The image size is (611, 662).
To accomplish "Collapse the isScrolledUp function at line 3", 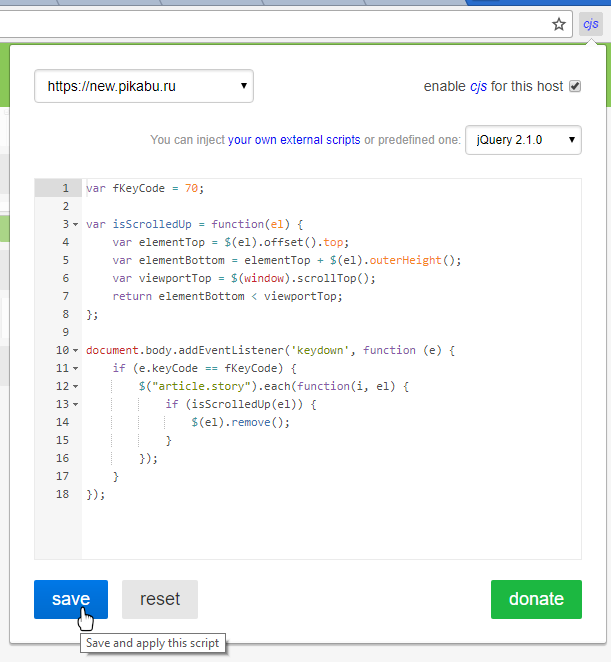I will (76, 224).
